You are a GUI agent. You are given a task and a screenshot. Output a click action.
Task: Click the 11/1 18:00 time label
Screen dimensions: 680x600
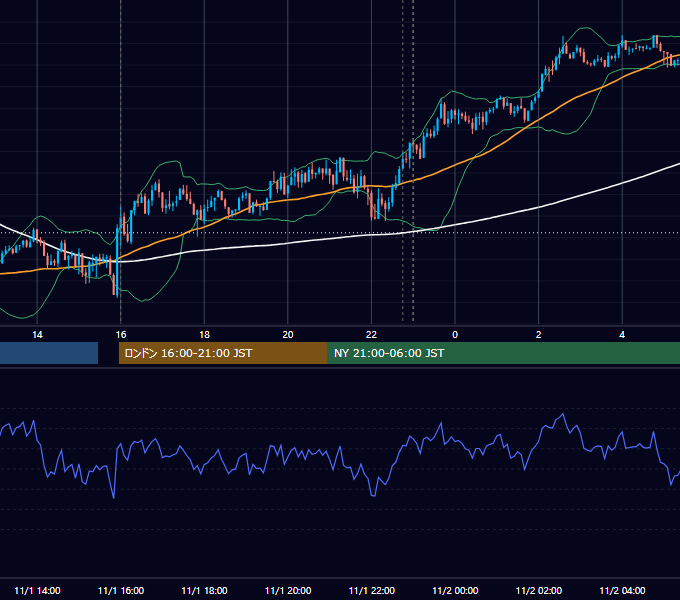204,590
